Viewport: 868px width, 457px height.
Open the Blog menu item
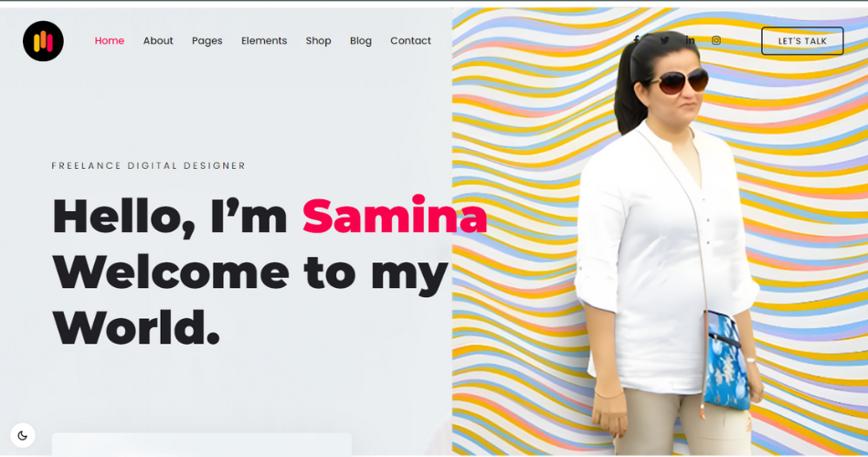click(x=361, y=41)
